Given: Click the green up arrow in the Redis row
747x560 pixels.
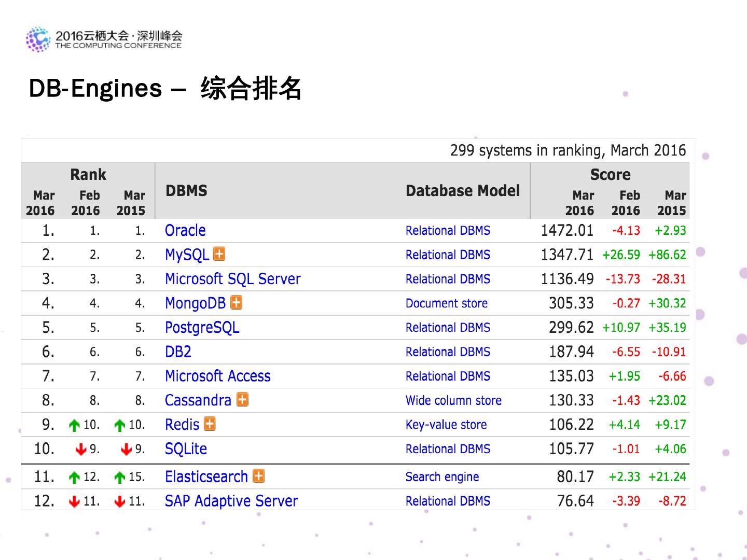Looking at the screenshot, I should coord(74,425).
